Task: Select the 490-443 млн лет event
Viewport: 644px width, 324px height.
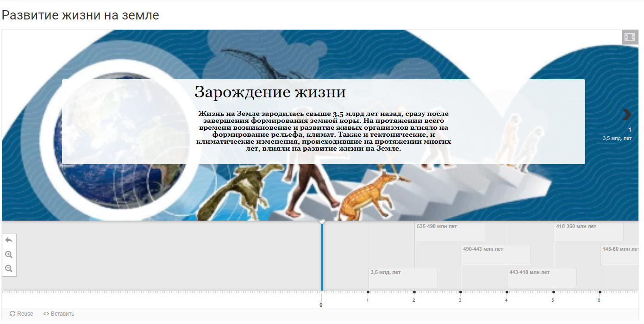Action: click(x=495, y=254)
